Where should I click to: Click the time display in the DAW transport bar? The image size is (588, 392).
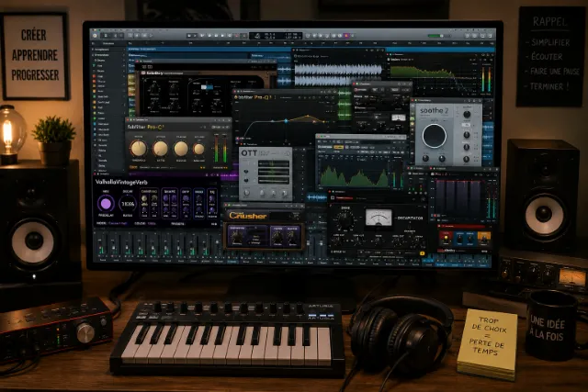[x=276, y=36]
